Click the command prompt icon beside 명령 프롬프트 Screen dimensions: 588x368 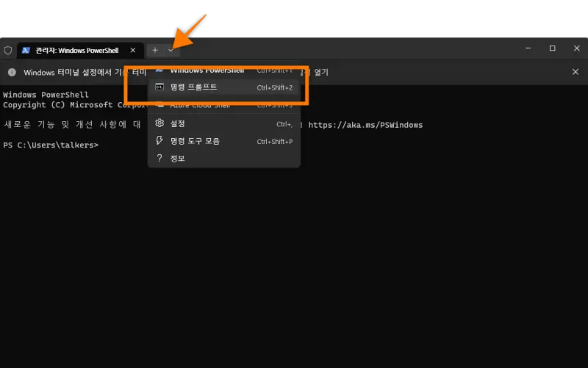pos(159,87)
